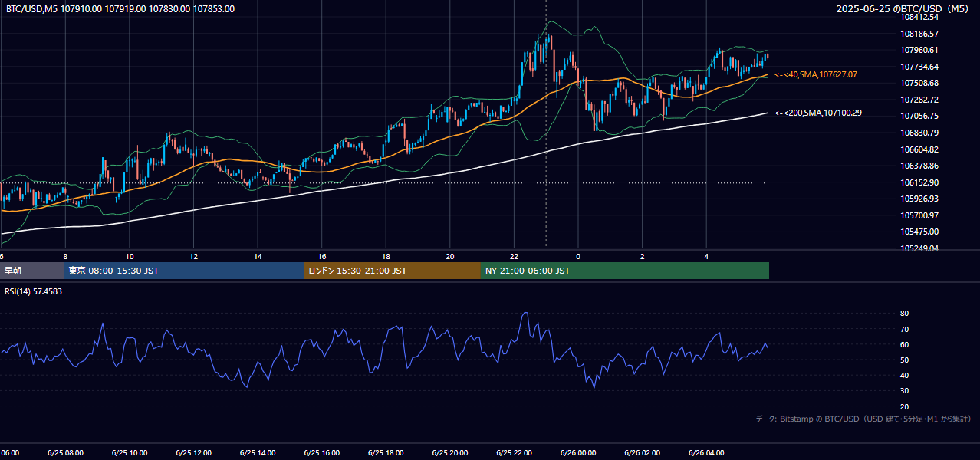The image size is (980, 460).
Task: Select the 200 SMA label 107100.29
Action: tap(817, 113)
